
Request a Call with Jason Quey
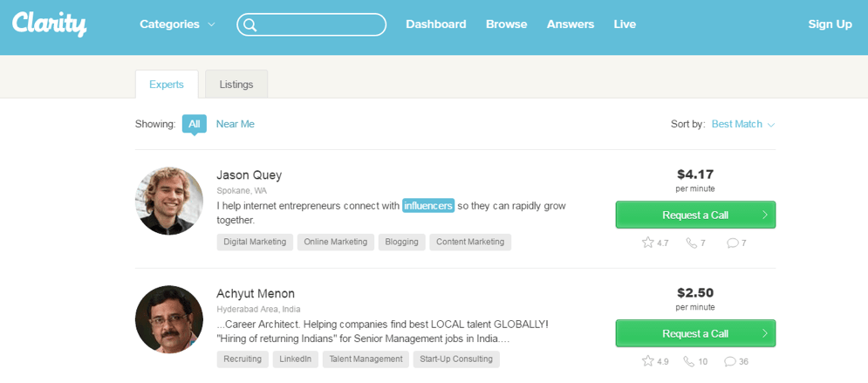(x=695, y=215)
